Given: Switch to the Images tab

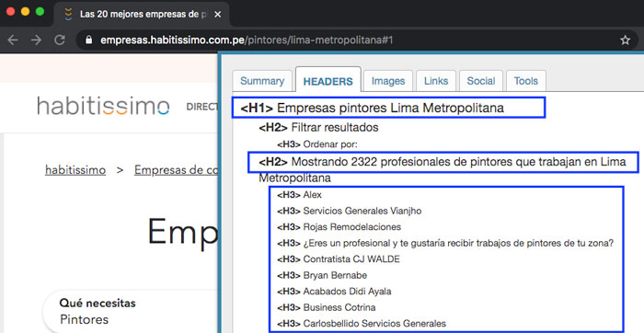Looking at the screenshot, I should [388, 81].
